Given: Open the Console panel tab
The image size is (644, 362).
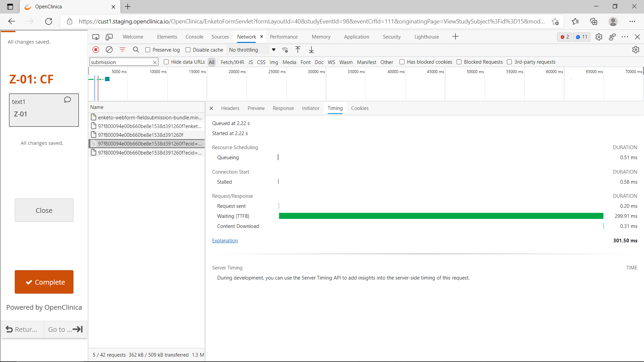Looking at the screenshot, I should tap(194, 37).
